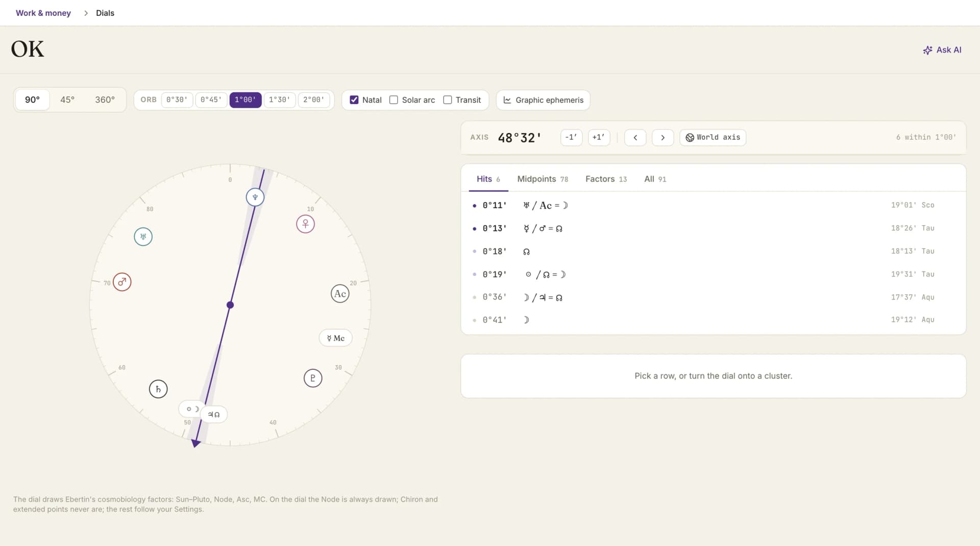The image size is (980, 546).
Task: Click the purple axis pointer arrowhead
Action: pos(195,443)
